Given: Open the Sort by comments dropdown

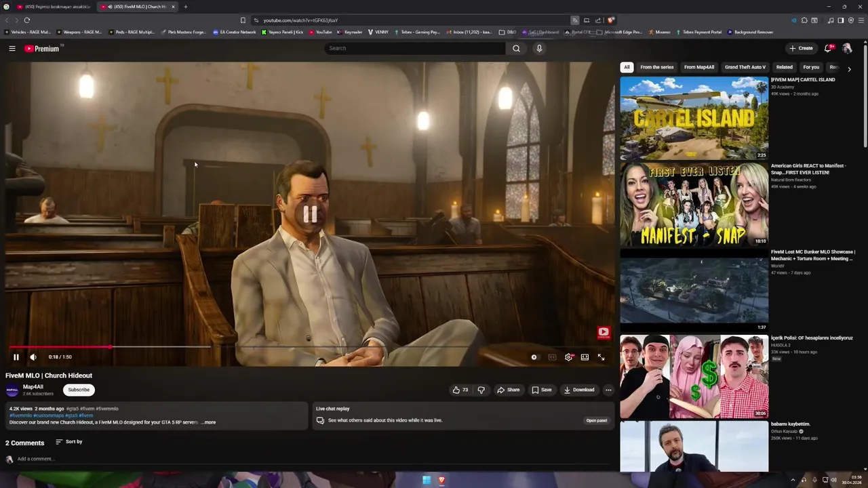Looking at the screenshot, I should [x=68, y=442].
